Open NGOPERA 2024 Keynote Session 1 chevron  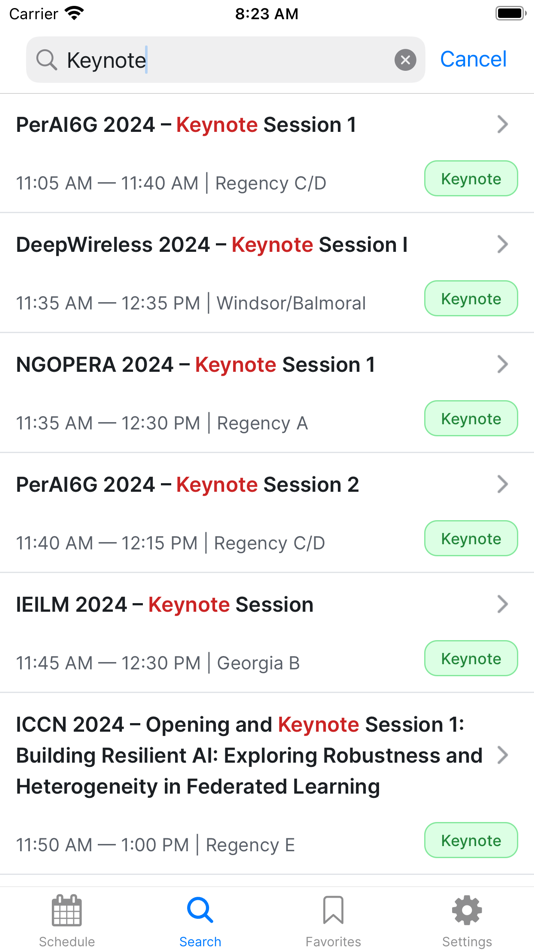click(502, 365)
